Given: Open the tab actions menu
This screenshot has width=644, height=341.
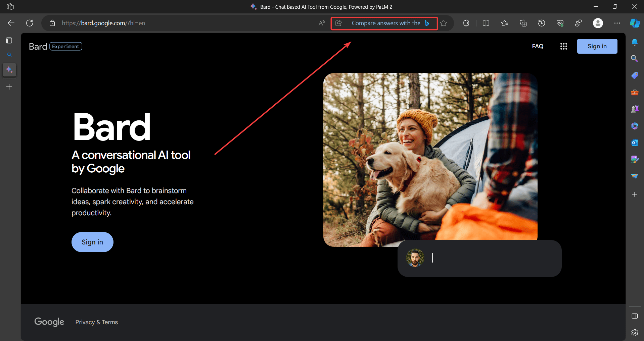Looking at the screenshot, I should coord(10,6).
